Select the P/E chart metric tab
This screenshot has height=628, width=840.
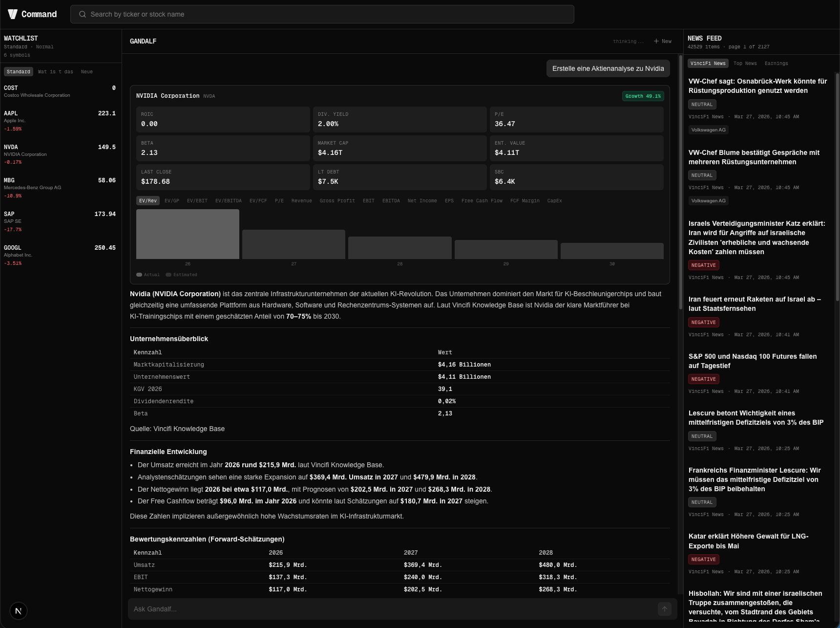click(x=279, y=201)
